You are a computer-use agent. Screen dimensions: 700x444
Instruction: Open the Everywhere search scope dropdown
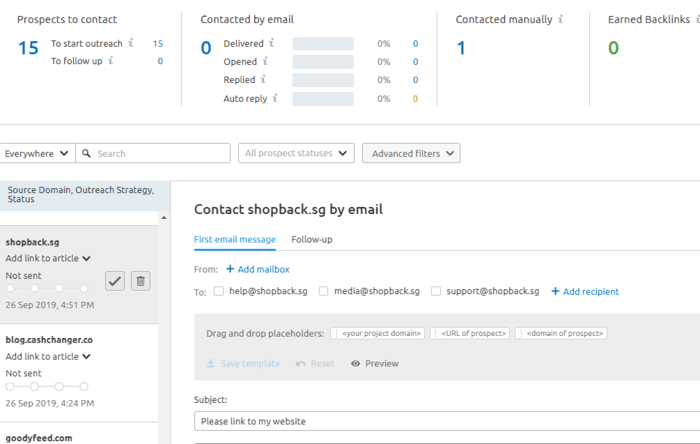point(37,154)
